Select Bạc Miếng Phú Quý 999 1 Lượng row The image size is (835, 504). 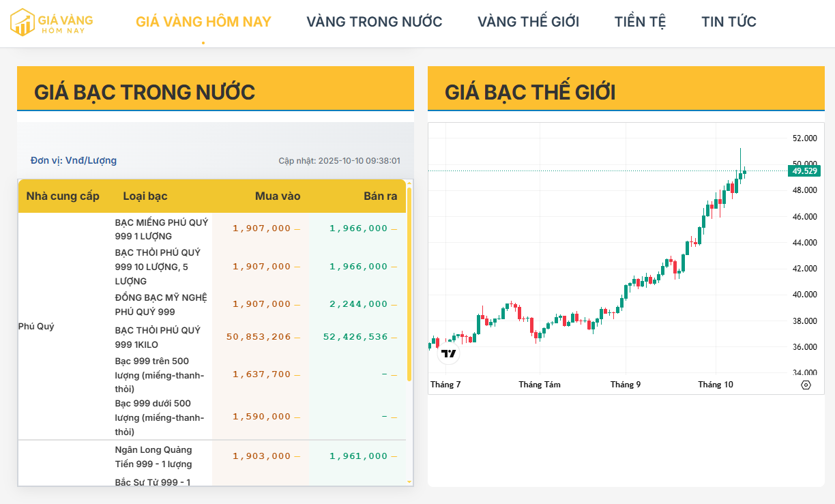tap(162, 229)
